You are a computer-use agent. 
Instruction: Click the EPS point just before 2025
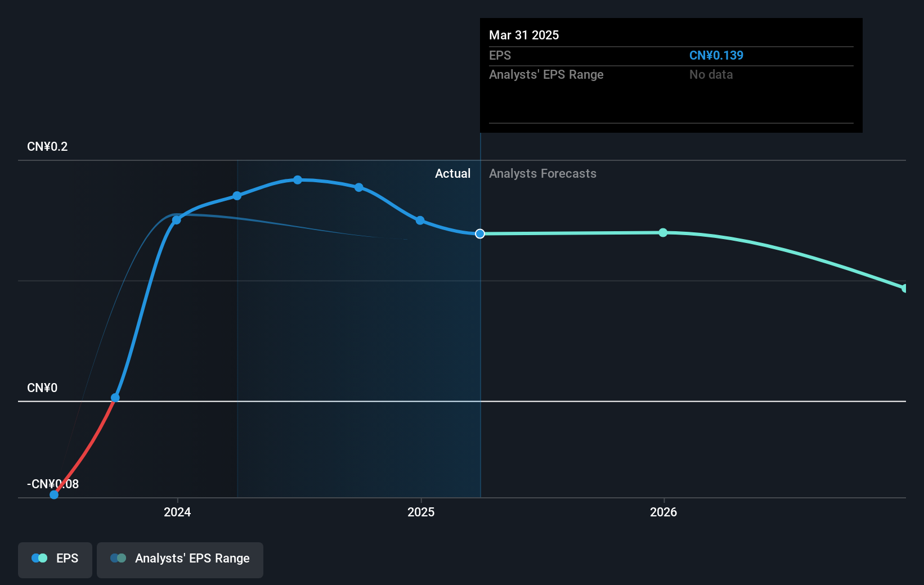coord(420,220)
